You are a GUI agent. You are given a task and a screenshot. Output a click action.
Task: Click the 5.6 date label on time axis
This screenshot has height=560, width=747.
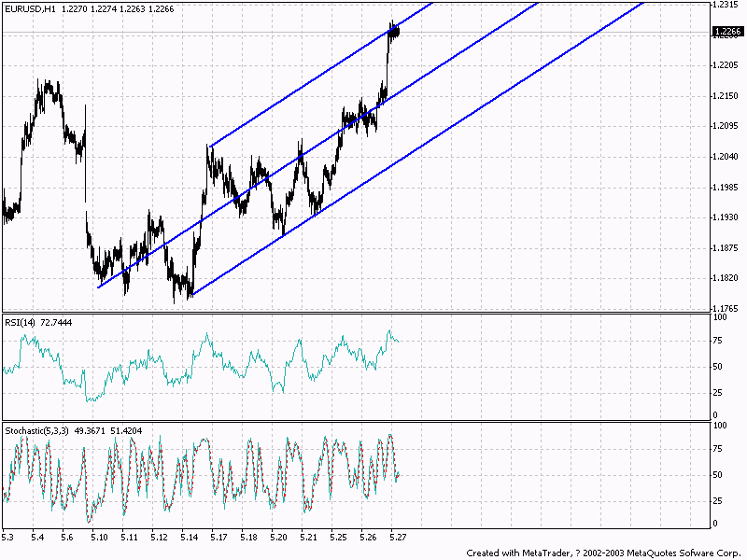[x=67, y=538]
